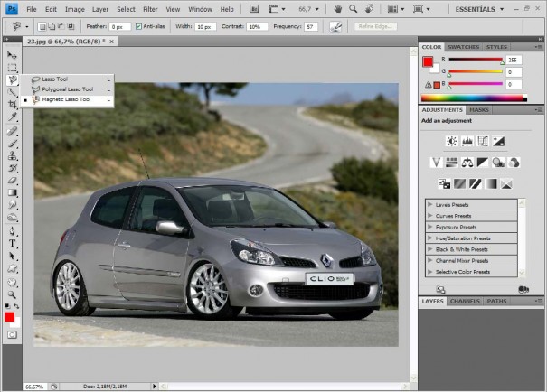This screenshot has width=547, height=392.
Task: Select the Dodge tool
Action: pyautogui.click(x=12, y=218)
